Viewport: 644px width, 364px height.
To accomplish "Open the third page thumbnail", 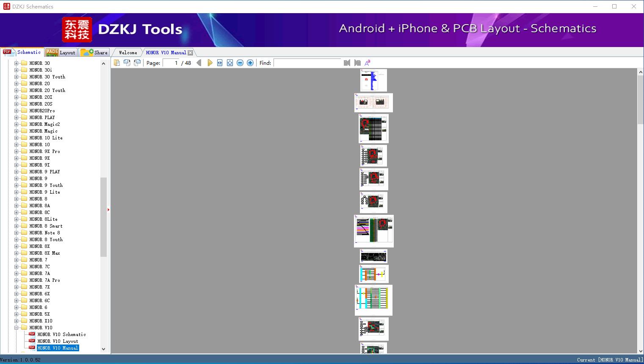I will [x=373, y=128].
